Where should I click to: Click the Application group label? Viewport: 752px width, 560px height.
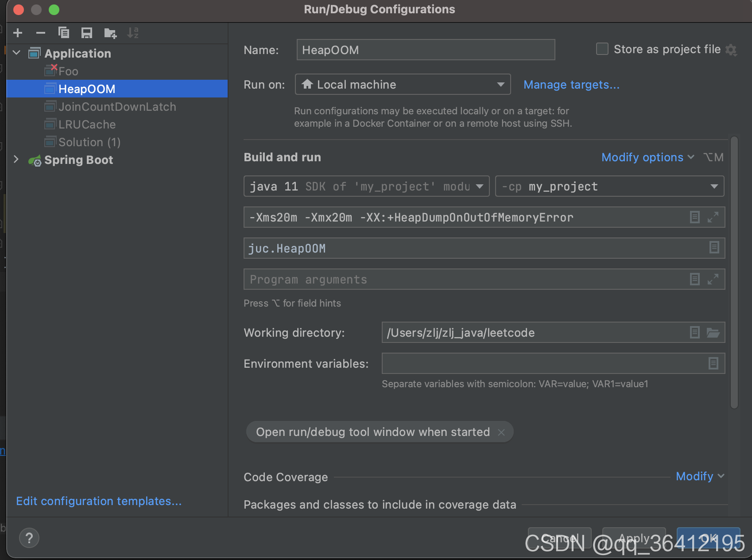coord(78,54)
